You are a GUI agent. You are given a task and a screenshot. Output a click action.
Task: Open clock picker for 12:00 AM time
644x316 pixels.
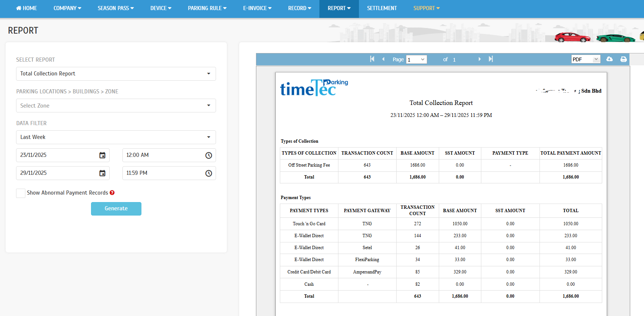(x=209, y=155)
